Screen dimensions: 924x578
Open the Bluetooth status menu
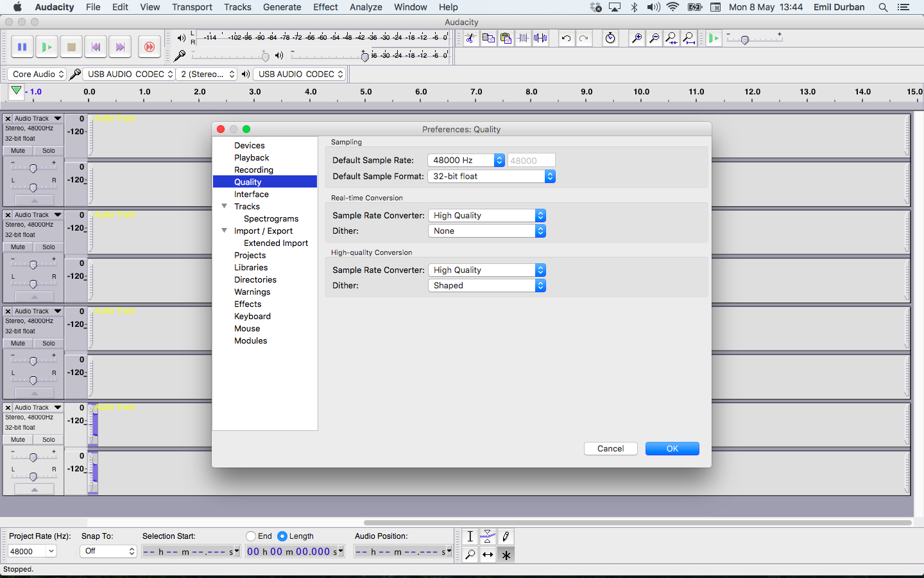point(634,7)
